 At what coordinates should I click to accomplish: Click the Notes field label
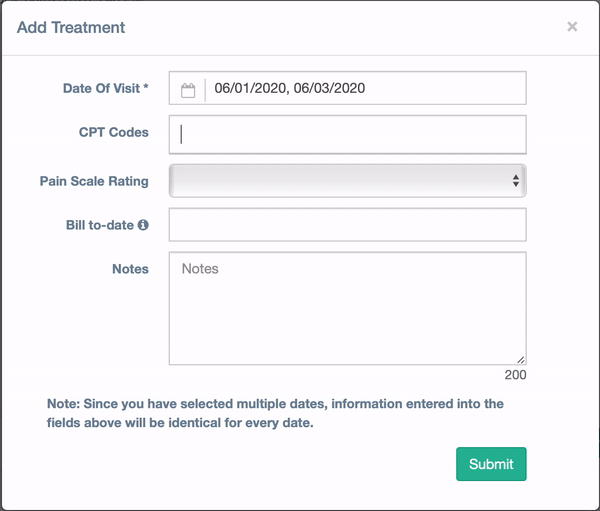tap(130, 269)
